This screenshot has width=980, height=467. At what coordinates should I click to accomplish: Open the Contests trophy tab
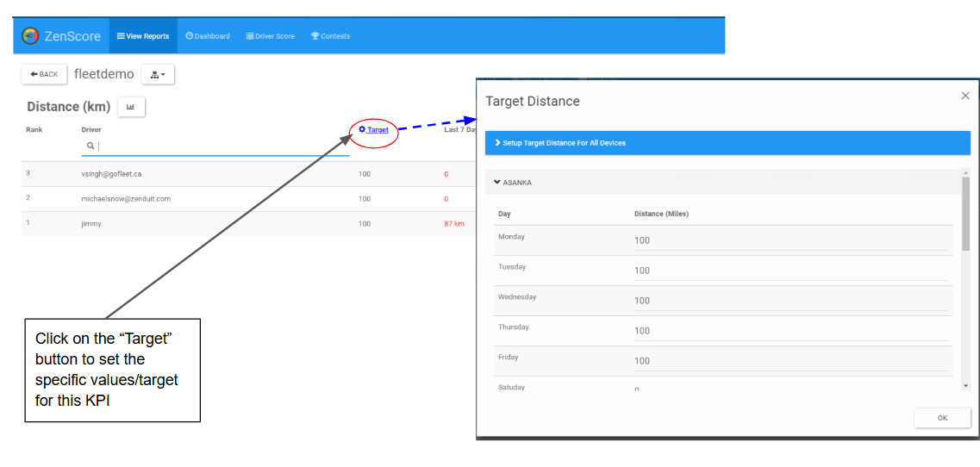(330, 36)
